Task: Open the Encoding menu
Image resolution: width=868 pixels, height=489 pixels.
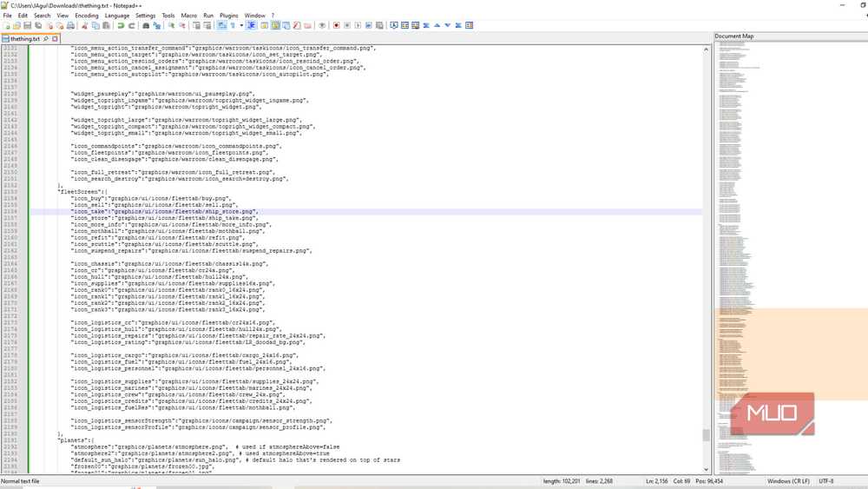Action: [86, 16]
